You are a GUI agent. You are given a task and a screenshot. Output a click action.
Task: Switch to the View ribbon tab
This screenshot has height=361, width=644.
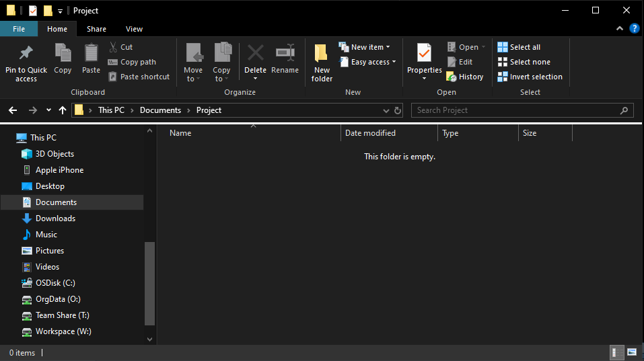click(x=134, y=29)
